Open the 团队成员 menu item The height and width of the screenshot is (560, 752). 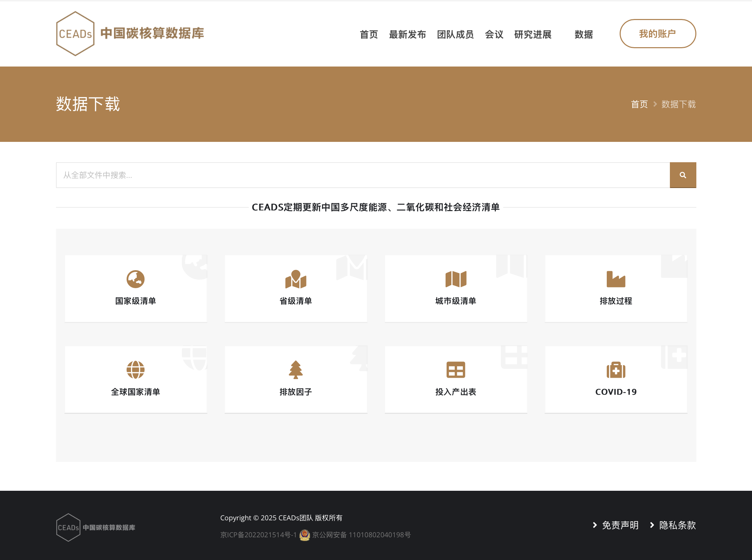[x=455, y=34]
